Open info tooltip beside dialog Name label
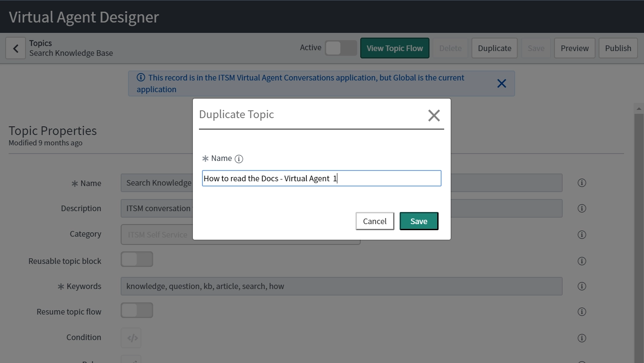 tap(239, 159)
